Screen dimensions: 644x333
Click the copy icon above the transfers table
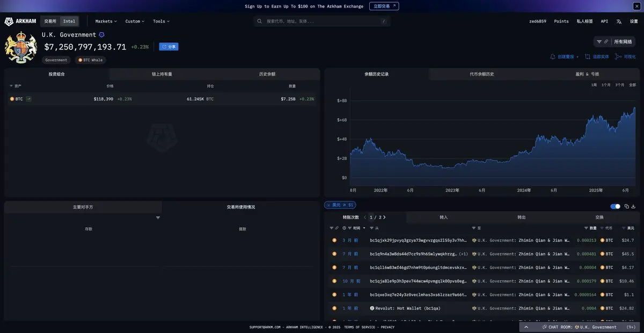[x=627, y=206]
